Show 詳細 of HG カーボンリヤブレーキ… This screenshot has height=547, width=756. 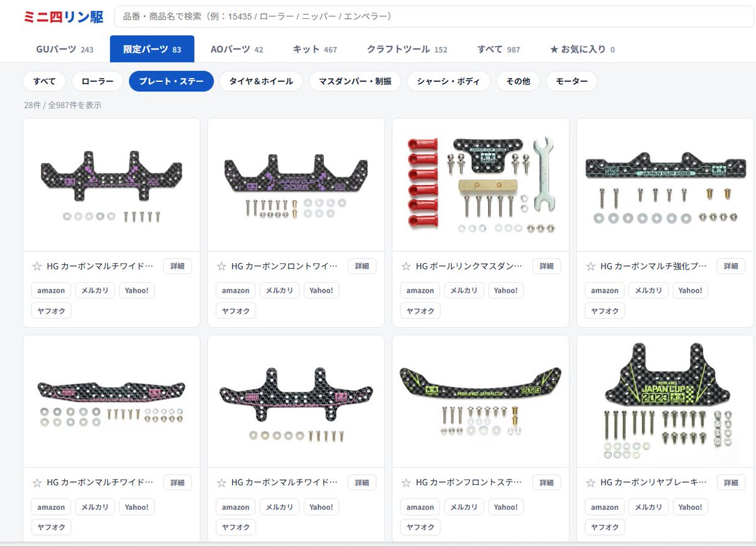point(731,483)
